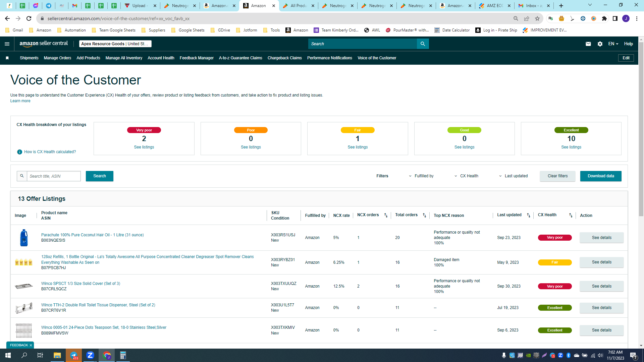
Task: Open Zoom from the taskbar
Action: [x=90, y=355]
